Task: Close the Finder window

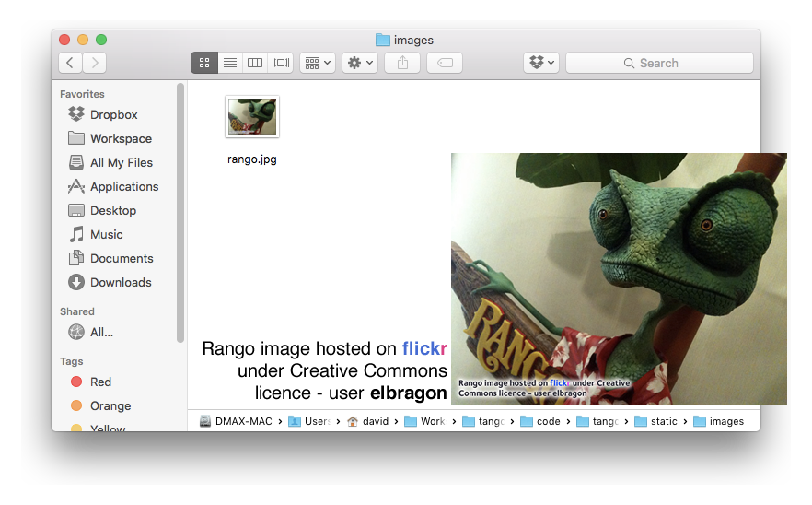Action: click(x=64, y=40)
